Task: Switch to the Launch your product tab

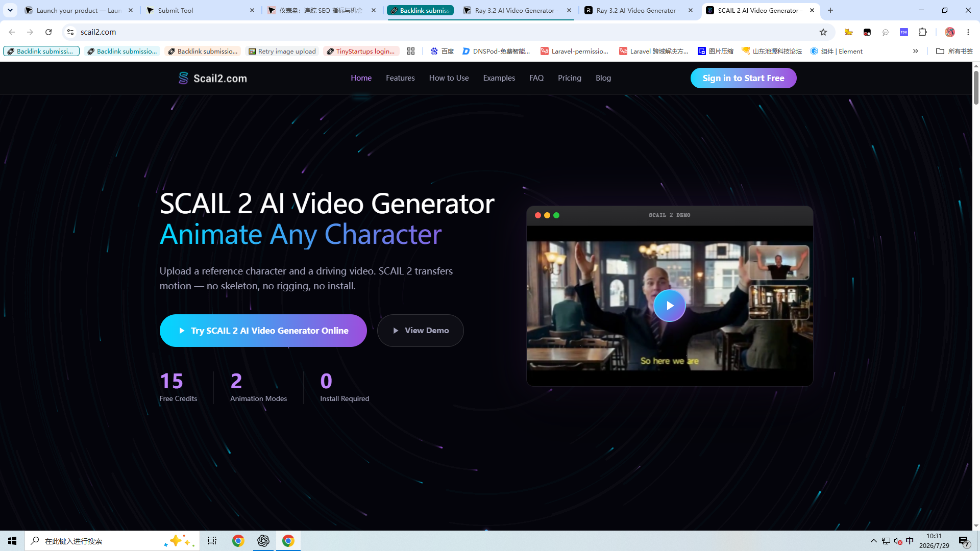Action: point(80,10)
